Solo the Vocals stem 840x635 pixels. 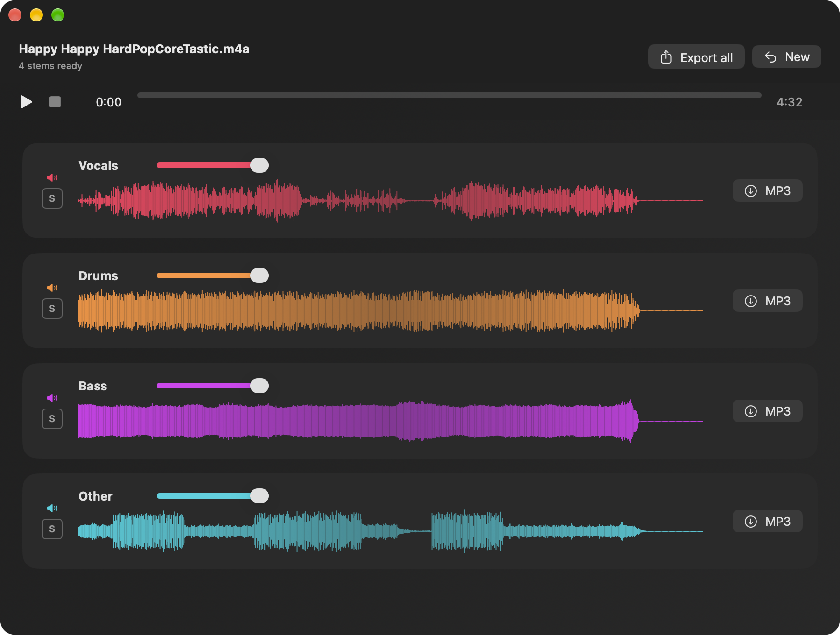(52, 198)
